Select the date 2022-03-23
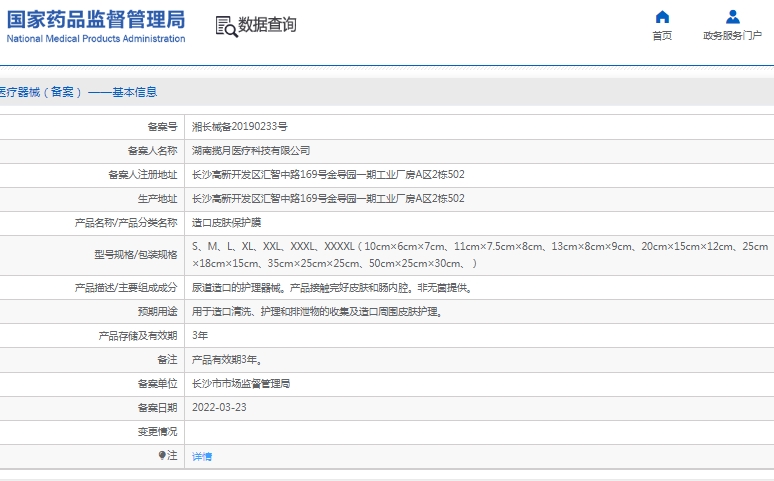 tap(219, 407)
